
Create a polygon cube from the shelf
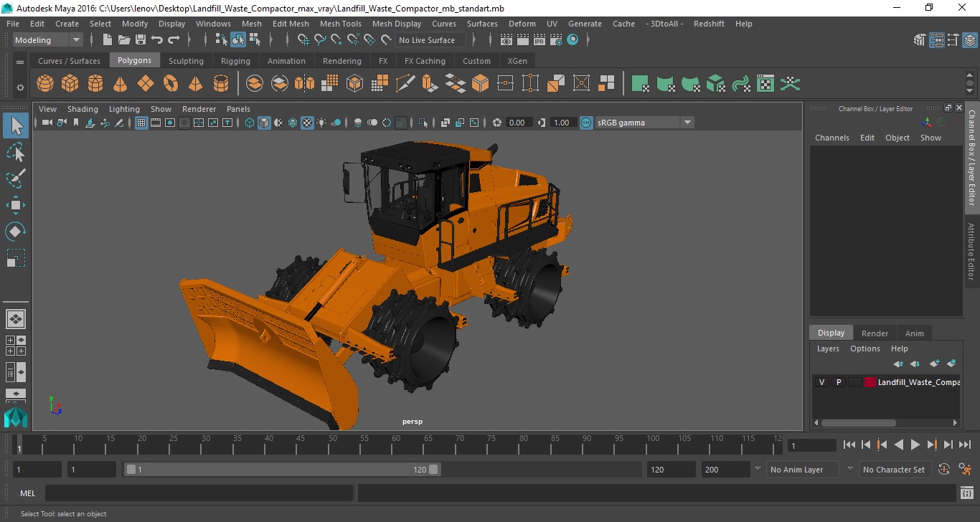point(70,84)
